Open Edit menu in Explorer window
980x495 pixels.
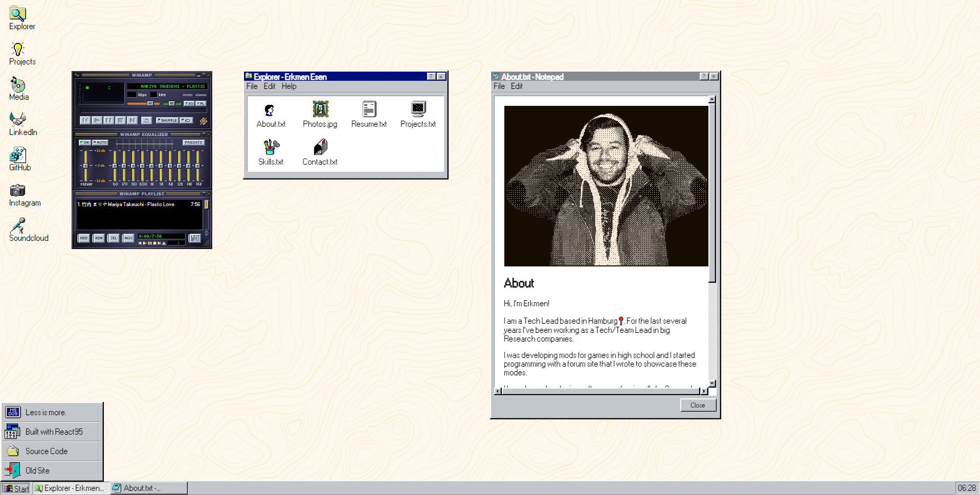pos(270,86)
